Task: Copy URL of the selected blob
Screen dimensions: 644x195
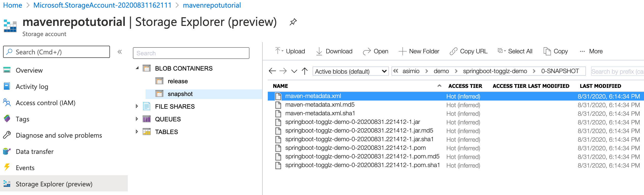Action: click(x=468, y=51)
